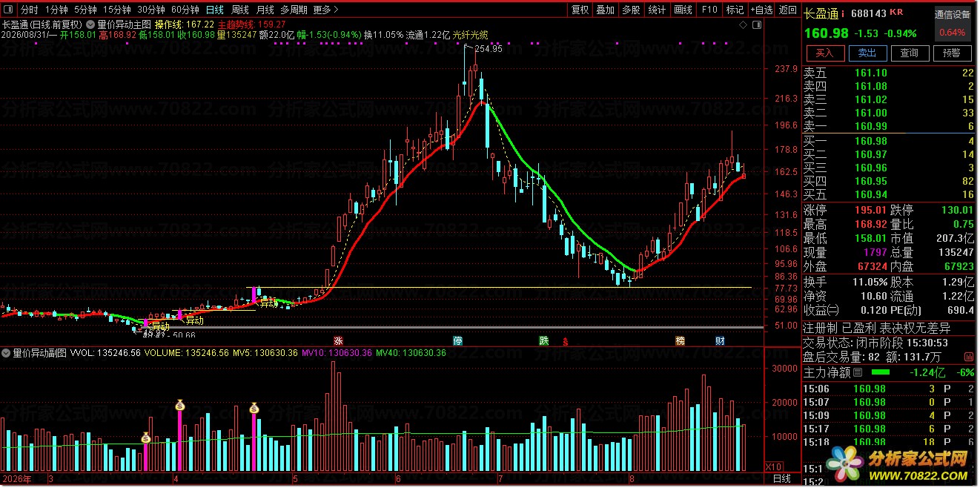Toggle 复权 price adjustment
This screenshot has width=980, height=488.
[x=580, y=10]
